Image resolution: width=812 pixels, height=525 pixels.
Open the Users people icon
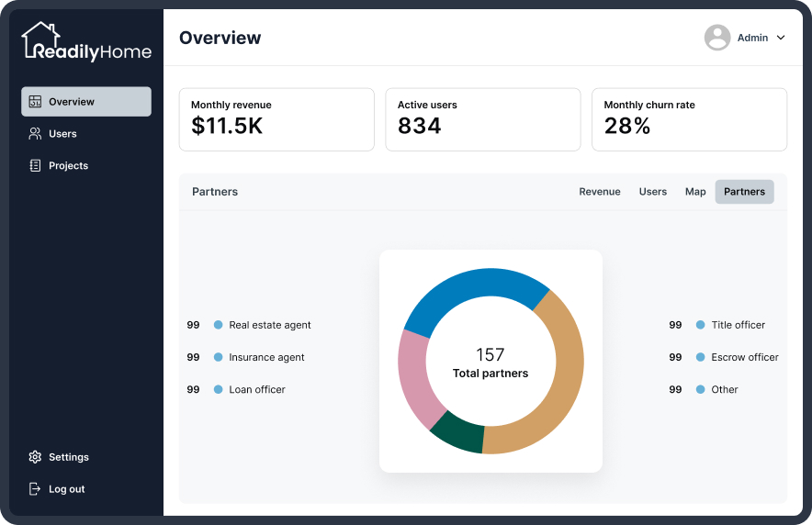pyautogui.click(x=35, y=133)
